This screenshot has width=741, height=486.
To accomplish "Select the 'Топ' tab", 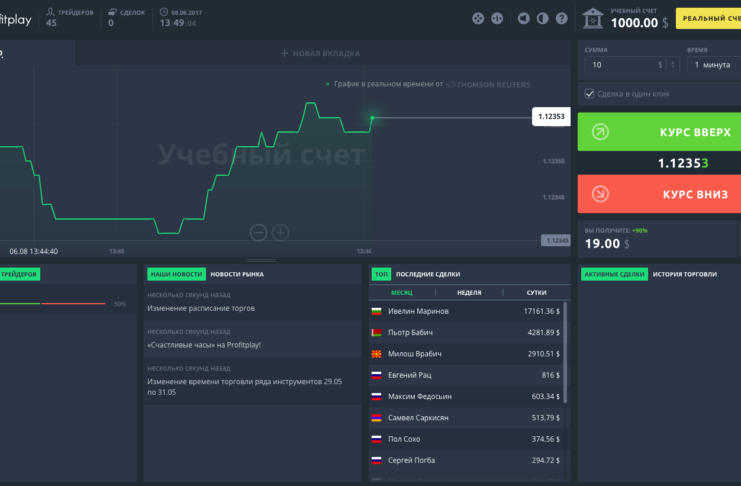I will (381, 274).
